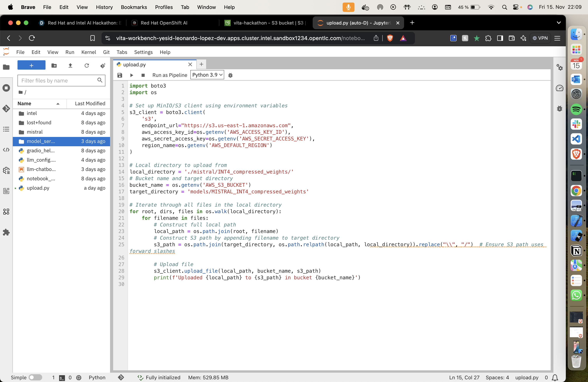Open the Table of Contents sidebar
This screenshot has height=382, width=588.
point(6,129)
